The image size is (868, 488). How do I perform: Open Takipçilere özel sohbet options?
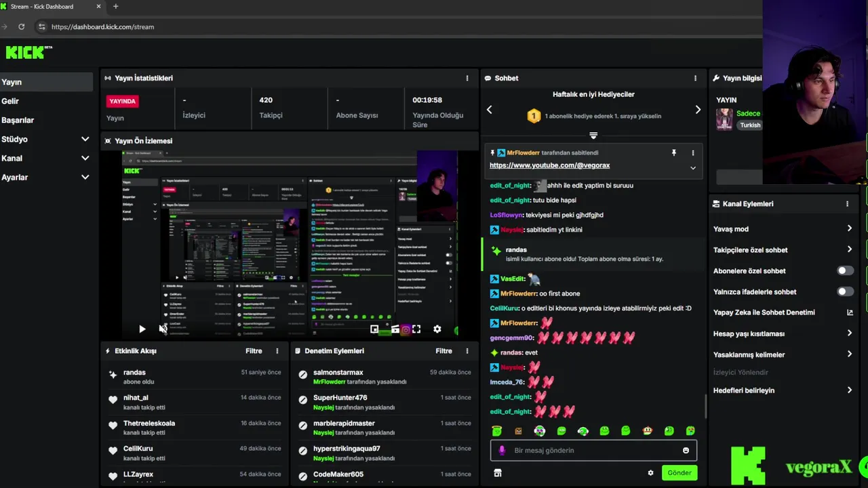783,250
